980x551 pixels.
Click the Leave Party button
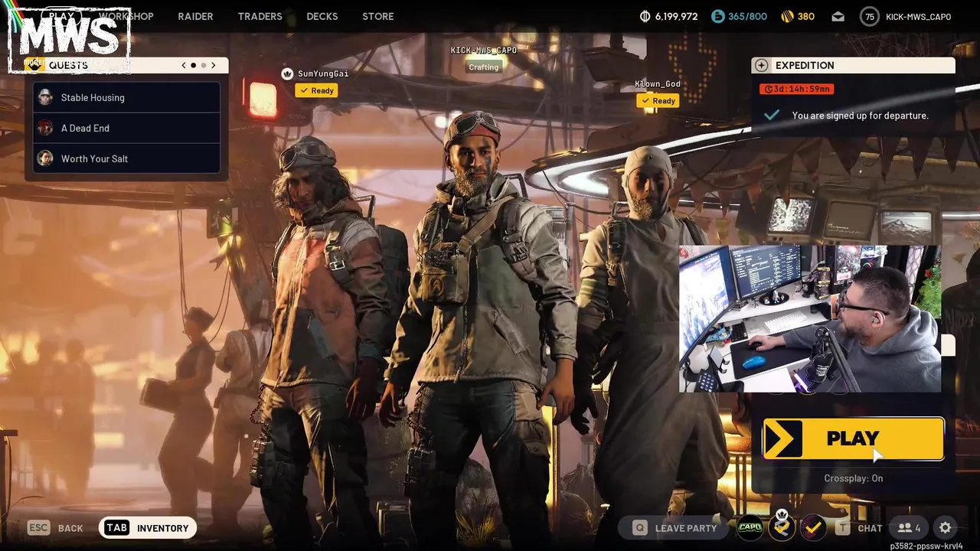tap(675, 528)
